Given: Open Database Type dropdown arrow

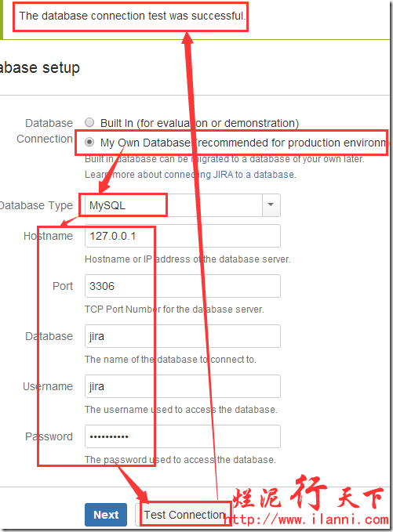Looking at the screenshot, I should (x=271, y=205).
